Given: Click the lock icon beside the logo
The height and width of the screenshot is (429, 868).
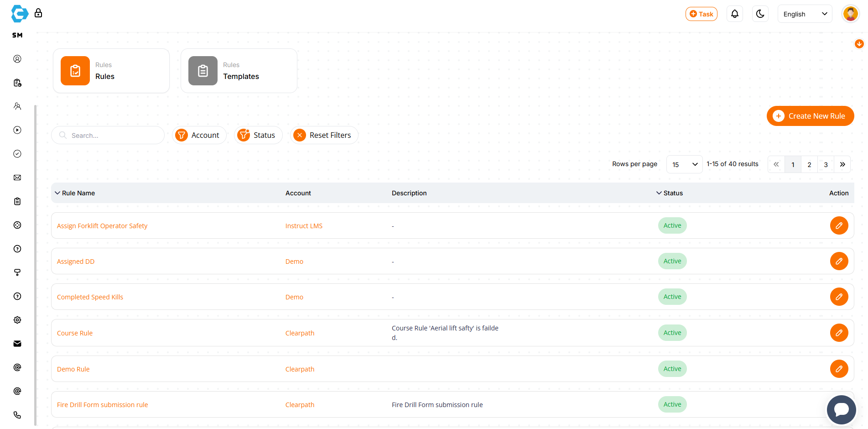Looking at the screenshot, I should pyautogui.click(x=38, y=13).
